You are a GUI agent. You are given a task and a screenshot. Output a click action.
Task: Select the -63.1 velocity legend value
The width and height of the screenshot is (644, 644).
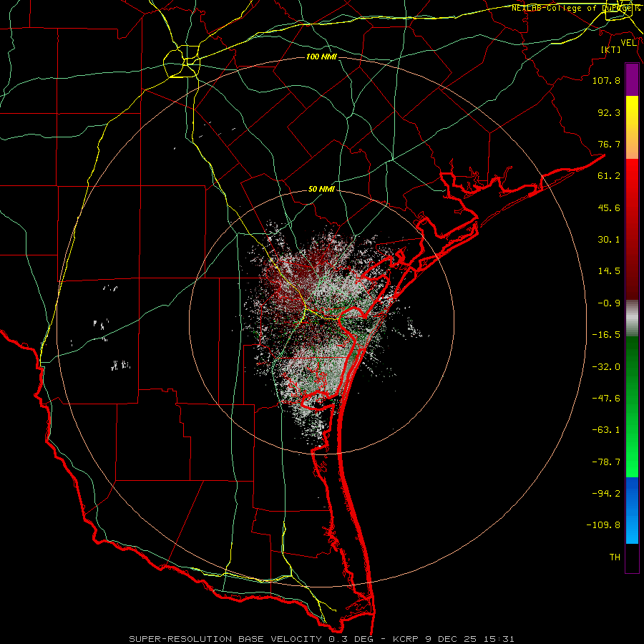coord(606,430)
